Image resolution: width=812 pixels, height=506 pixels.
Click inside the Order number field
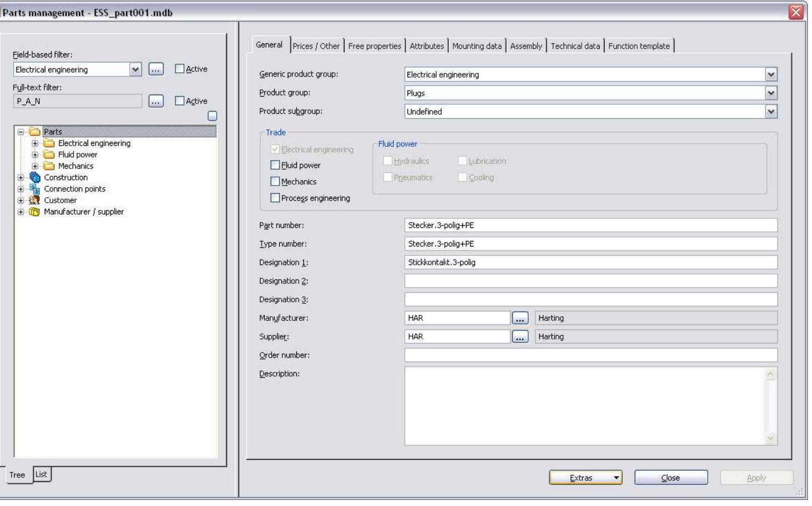pyautogui.click(x=553, y=355)
